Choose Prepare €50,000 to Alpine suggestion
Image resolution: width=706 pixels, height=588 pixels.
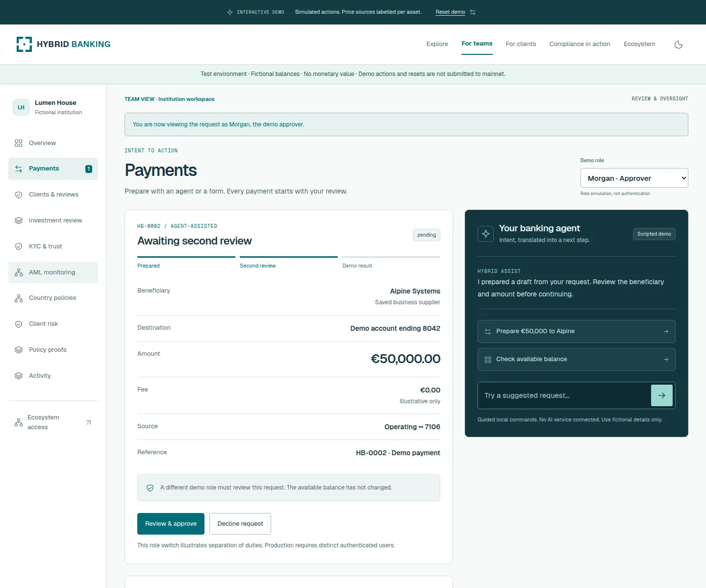click(x=577, y=331)
